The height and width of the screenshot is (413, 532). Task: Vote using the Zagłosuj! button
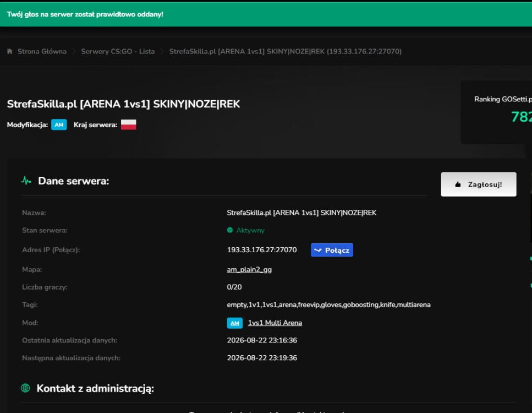[x=479, y=184]
